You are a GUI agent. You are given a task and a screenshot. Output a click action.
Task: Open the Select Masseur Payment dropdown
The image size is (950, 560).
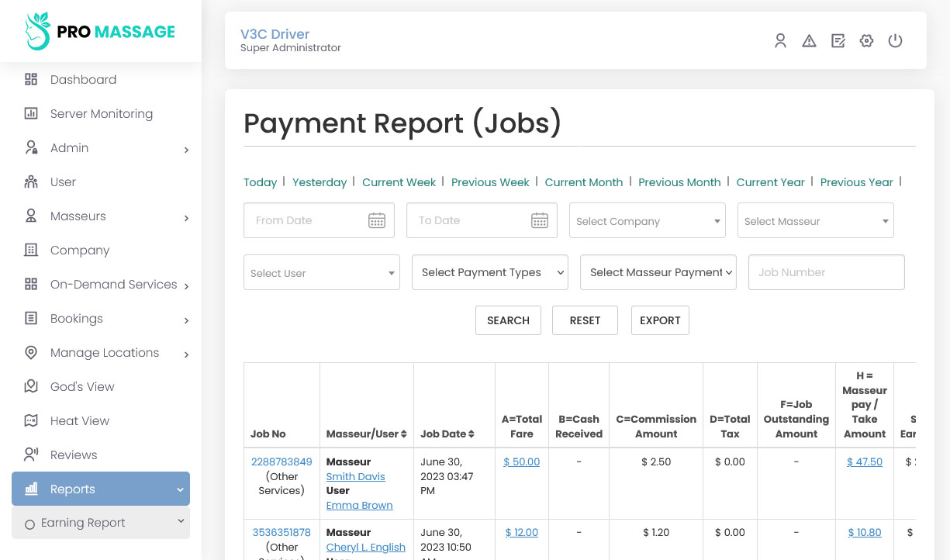[658, 272]
